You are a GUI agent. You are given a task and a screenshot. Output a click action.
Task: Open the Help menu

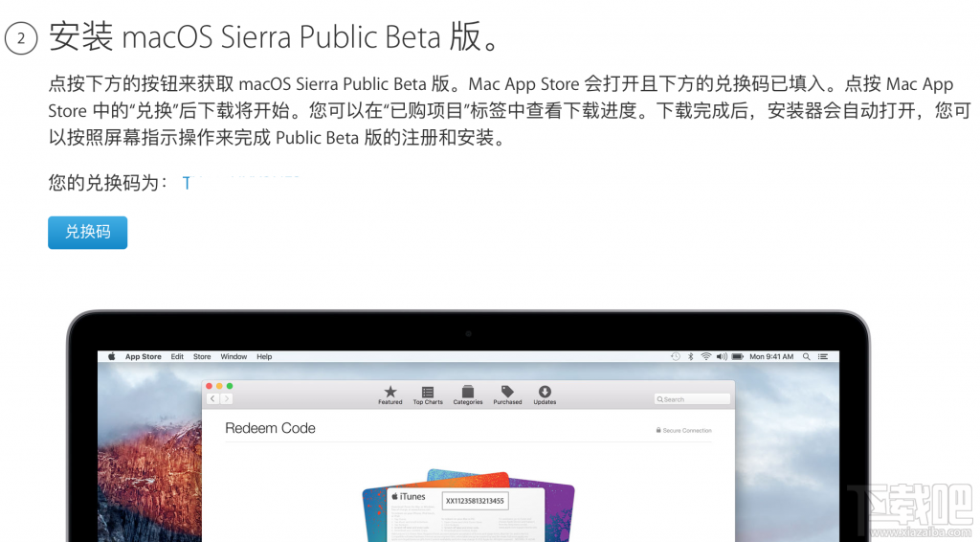264,356
